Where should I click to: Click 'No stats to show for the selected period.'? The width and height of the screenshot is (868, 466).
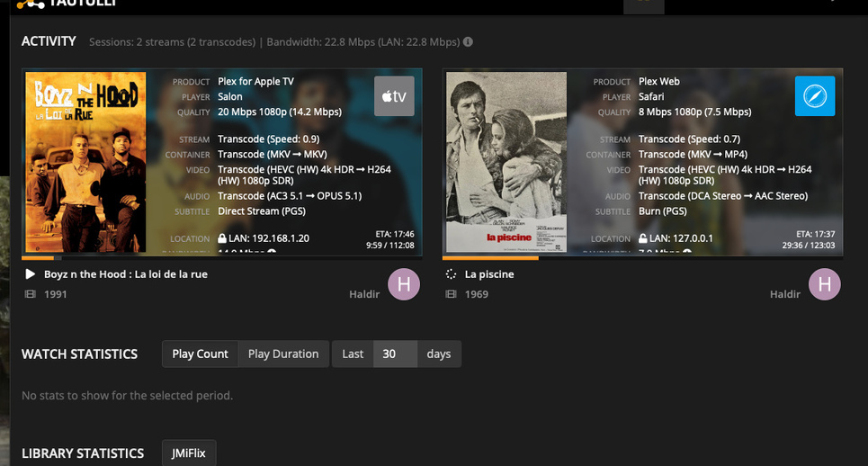click(128, 395)
